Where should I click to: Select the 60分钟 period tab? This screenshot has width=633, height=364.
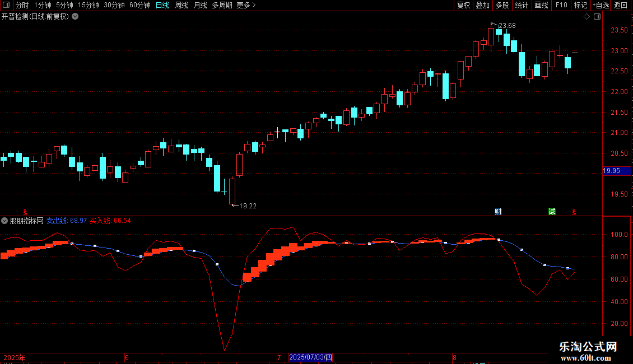[x=140, y=5]
